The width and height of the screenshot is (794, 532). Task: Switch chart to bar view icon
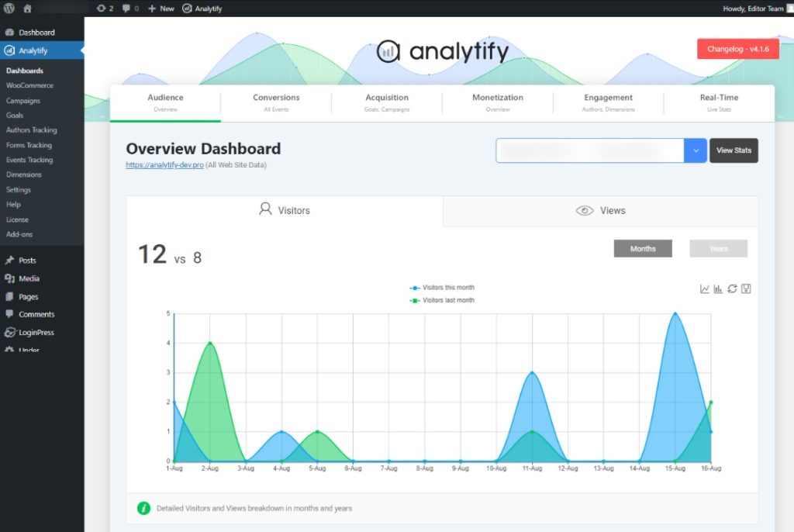click(718, 288)
